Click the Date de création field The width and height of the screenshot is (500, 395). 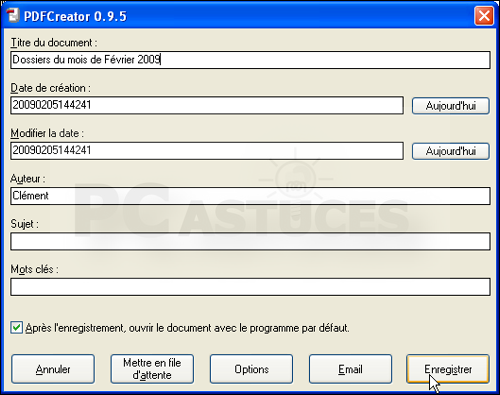click(x=207, y=105)
